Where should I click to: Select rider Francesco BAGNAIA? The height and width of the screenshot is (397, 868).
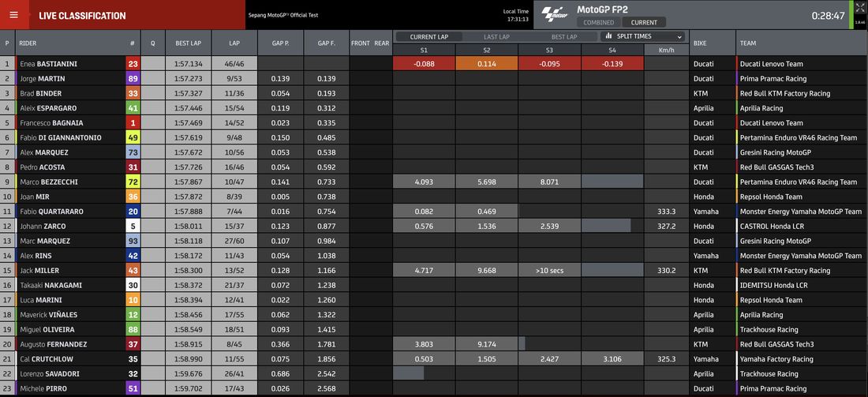pyautogui.click(x=51, y=123)
